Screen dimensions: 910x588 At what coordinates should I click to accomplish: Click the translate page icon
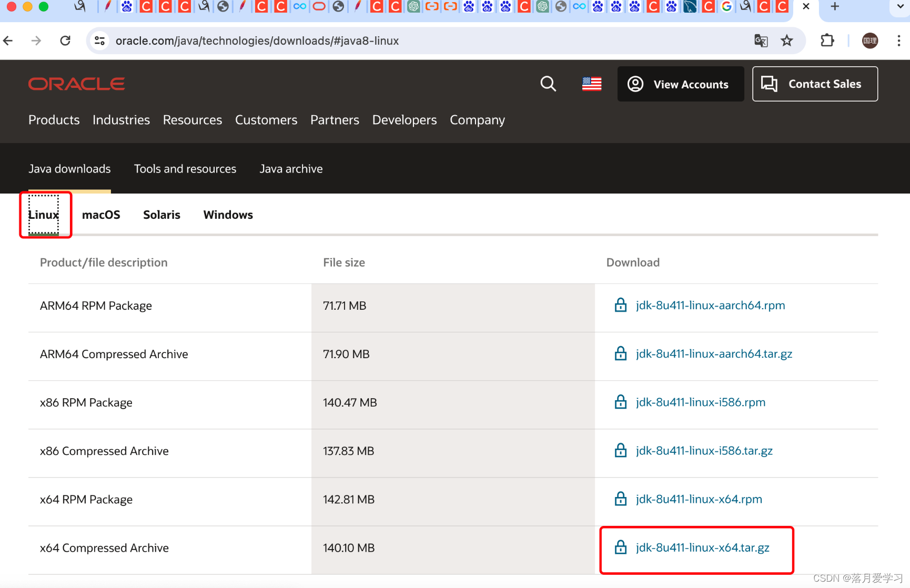tap(761, 40)
